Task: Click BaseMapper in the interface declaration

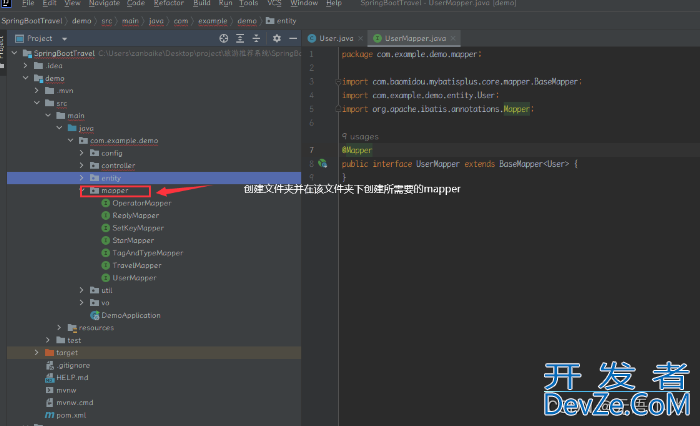Action: coord(521,164)
